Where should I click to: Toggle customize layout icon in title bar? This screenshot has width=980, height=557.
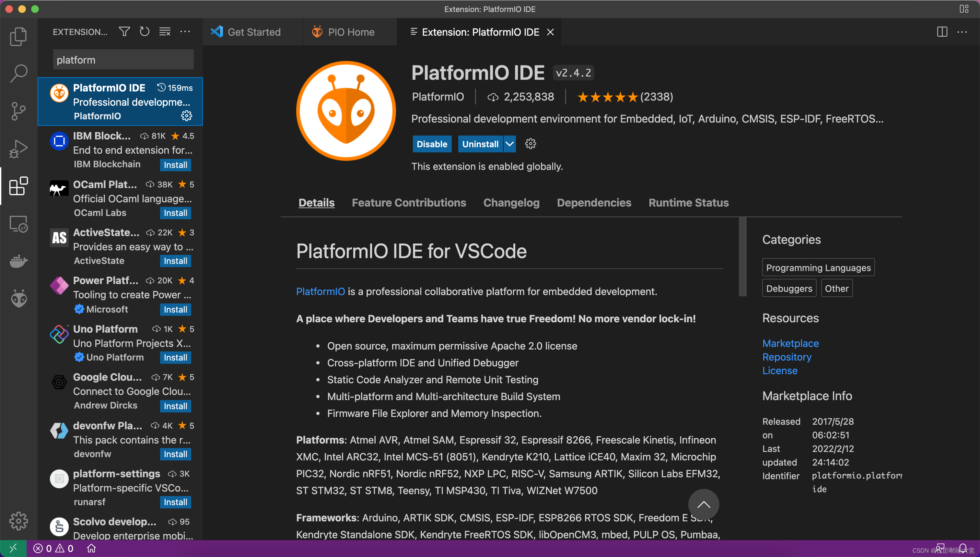964,9
